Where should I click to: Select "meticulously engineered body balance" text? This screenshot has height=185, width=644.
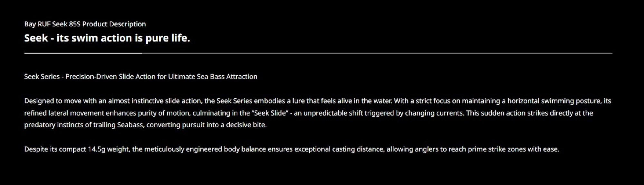[205, 149]
